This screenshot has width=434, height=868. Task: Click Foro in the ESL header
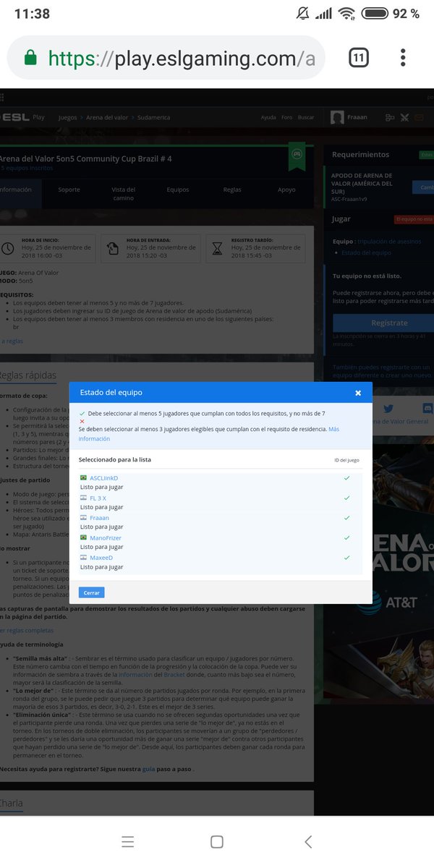click(x=287, y=117)
